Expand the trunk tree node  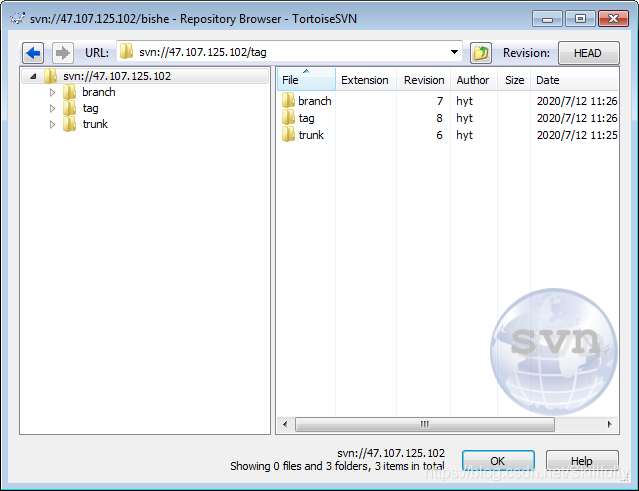pos(53,124)
